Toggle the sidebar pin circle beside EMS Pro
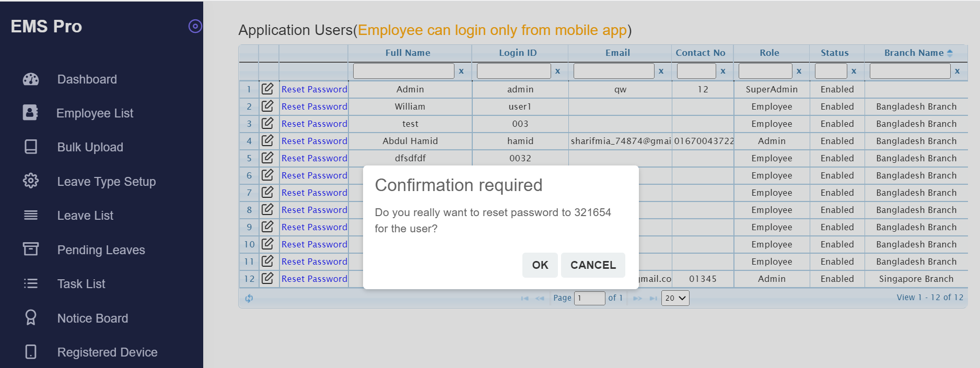Image resolution: width=980 pixels, height=368 pixels. click(x=195, y=26)
